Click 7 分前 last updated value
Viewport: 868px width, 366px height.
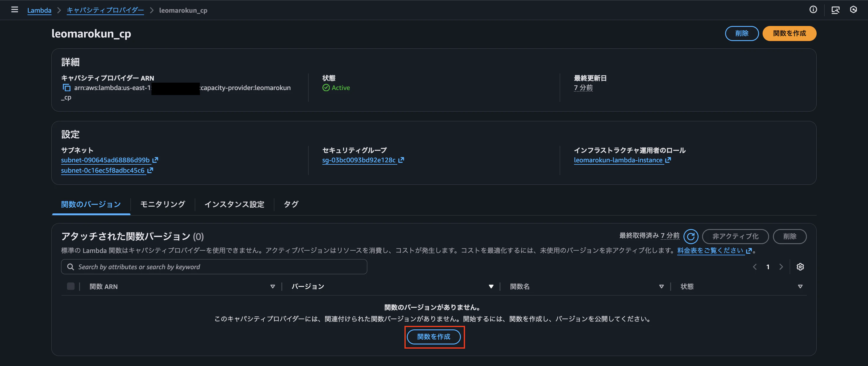583,88
